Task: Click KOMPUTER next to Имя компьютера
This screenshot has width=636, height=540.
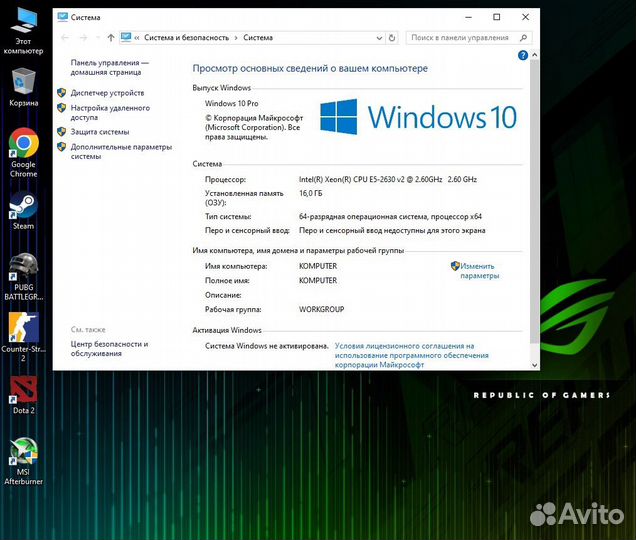Action: click(x=318, y=266)
